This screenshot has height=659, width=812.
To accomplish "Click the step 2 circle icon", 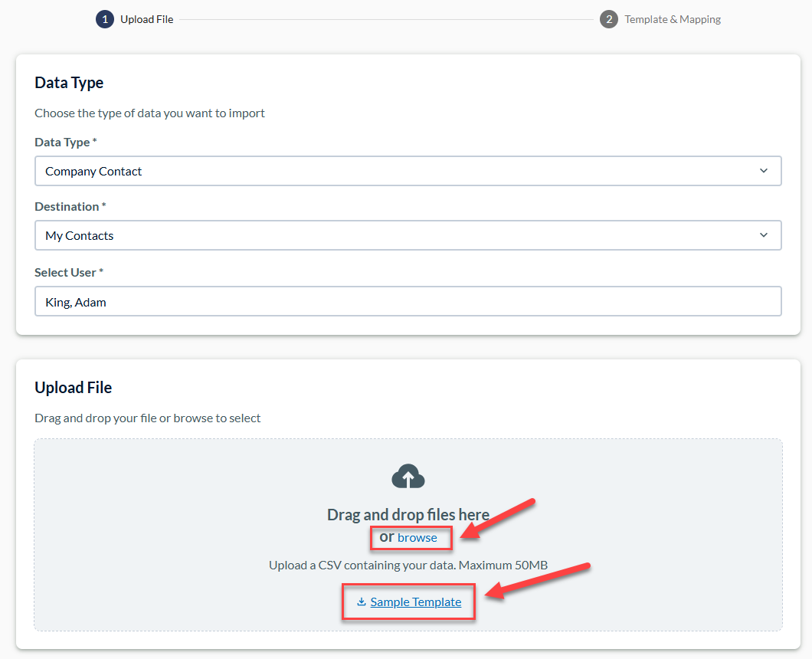I will [x=608, y=19].
